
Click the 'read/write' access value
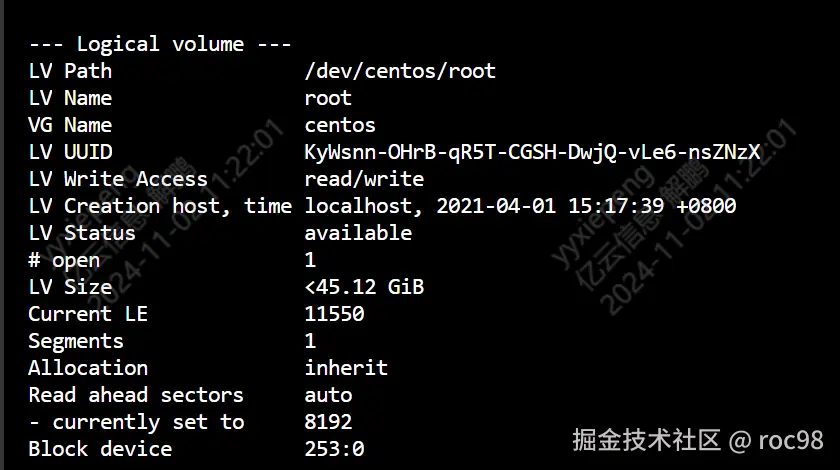coord(364,179)
